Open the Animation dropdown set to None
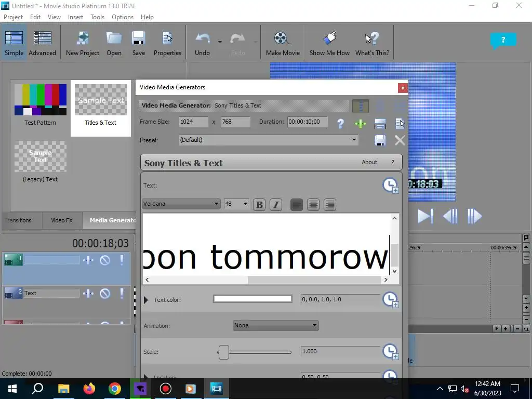 pos(275,325)
